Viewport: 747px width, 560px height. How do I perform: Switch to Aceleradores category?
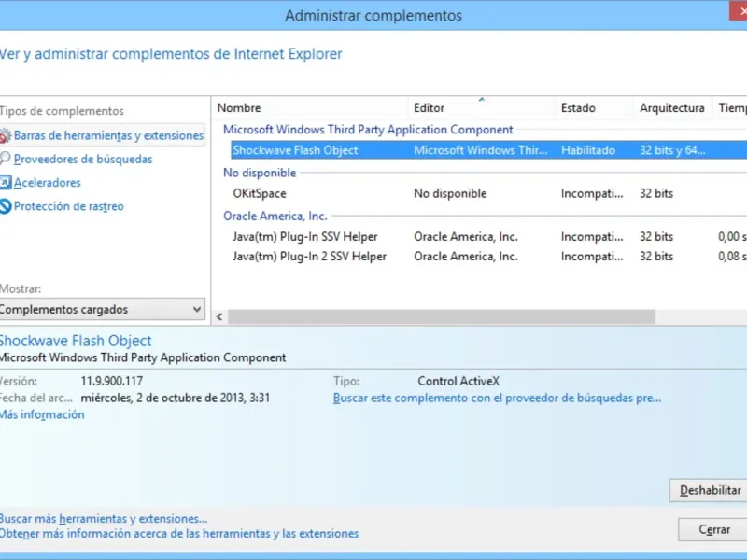(x=48, y=183)
